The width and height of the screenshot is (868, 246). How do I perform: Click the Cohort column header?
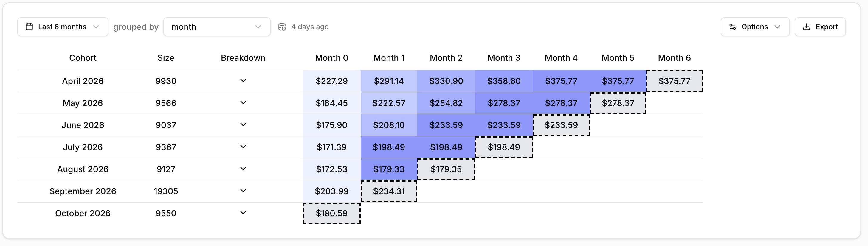pos(83,58)
